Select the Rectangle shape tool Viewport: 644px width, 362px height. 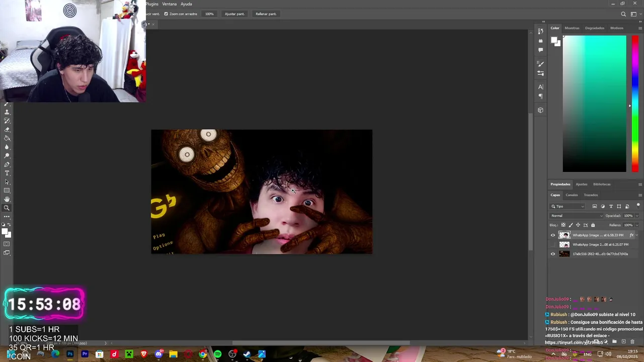(7, 191)
